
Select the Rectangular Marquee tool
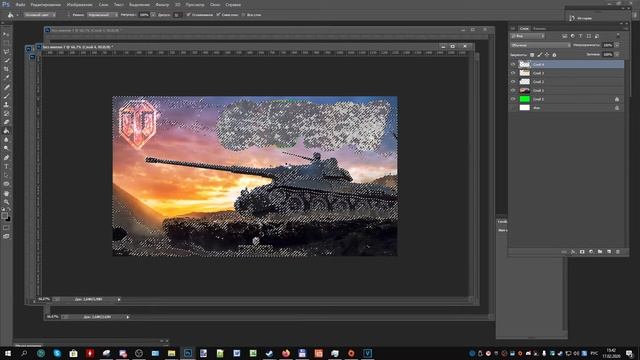(6, 43)
